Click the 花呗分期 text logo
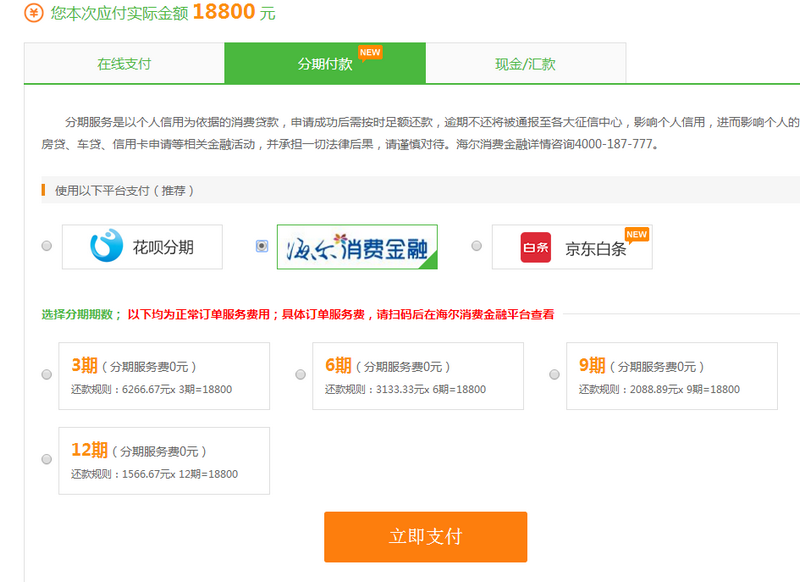The width and height of the screenshot is (800, 582). click(165, 246)
